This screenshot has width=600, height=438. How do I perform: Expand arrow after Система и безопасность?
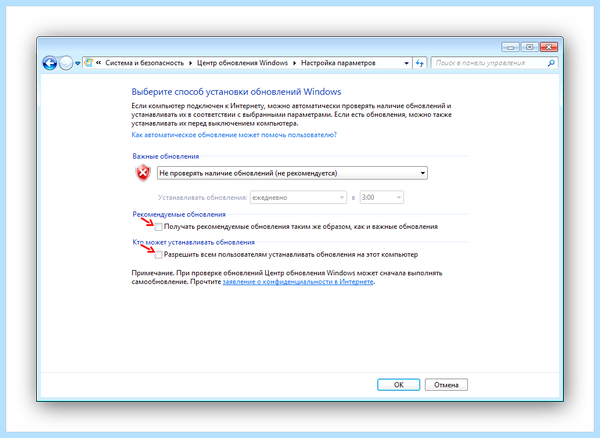pyautogui.click(x=190, y=63)
